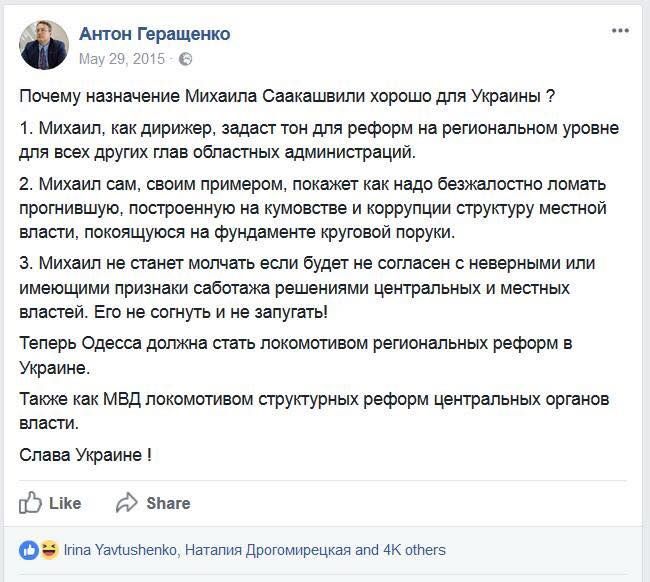Click the Haha laughing reaction emoji
Screen dimensions: 650x582
point(47,550)
